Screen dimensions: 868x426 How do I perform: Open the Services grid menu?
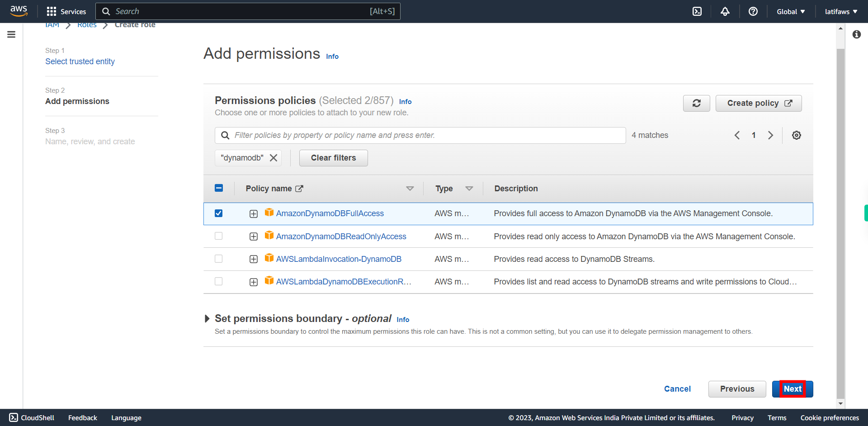pos(66,11)
